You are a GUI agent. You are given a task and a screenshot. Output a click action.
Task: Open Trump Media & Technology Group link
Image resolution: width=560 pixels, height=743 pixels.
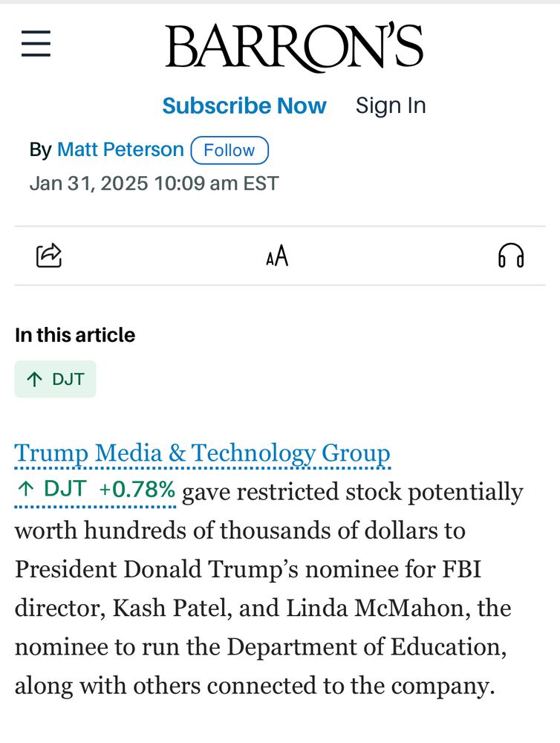tap(202, 452)
